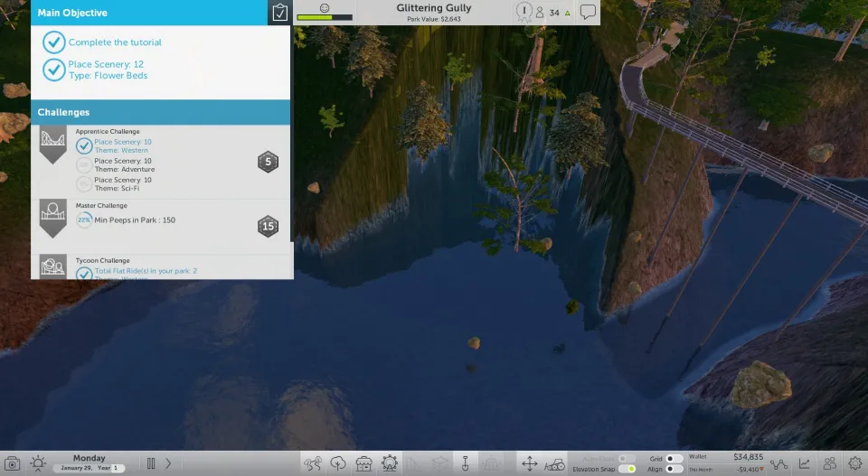Collapse objectives panel via clipboard icon
Viewport: 868px width, 476px height.
tap(280, 13)
